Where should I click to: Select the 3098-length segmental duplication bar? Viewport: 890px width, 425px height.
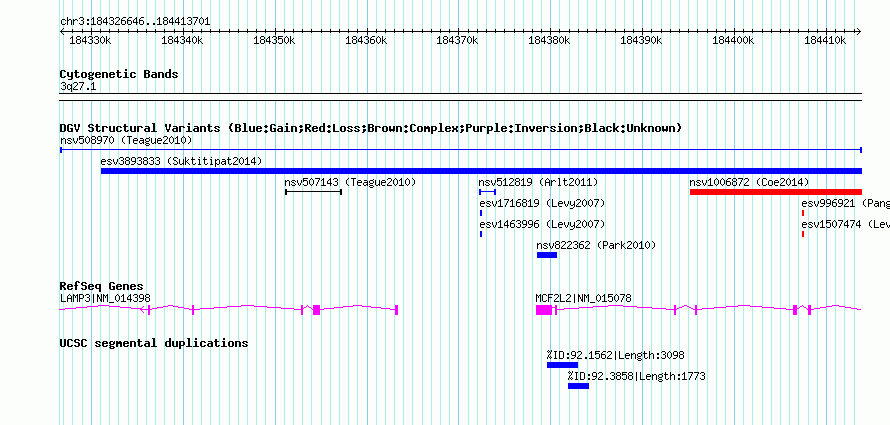562,365
